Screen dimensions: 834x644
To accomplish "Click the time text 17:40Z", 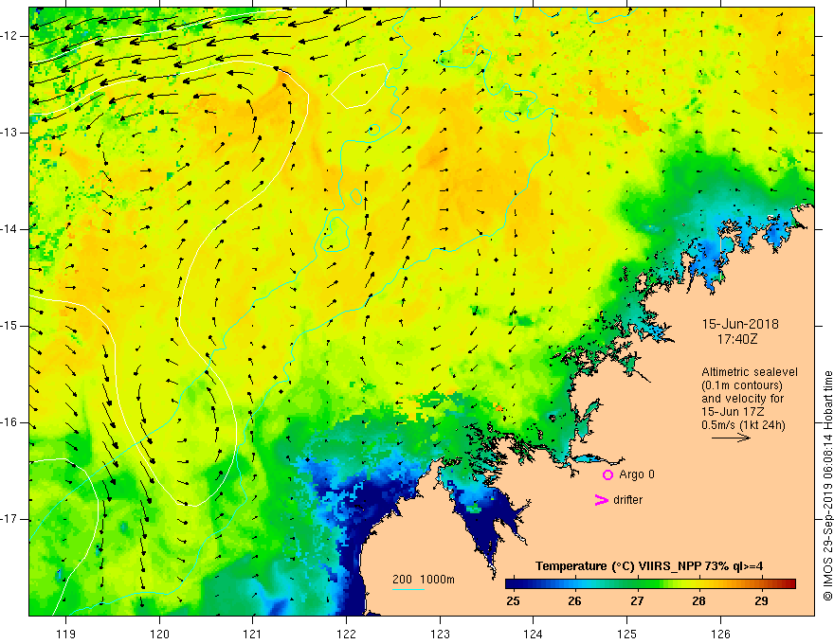I will [x=737, y=338].
